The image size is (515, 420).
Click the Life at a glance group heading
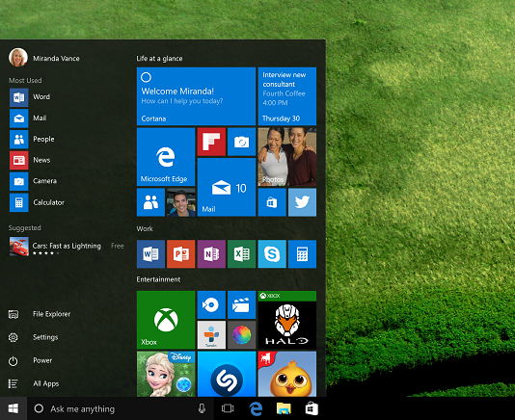click(x=159, y=59)
